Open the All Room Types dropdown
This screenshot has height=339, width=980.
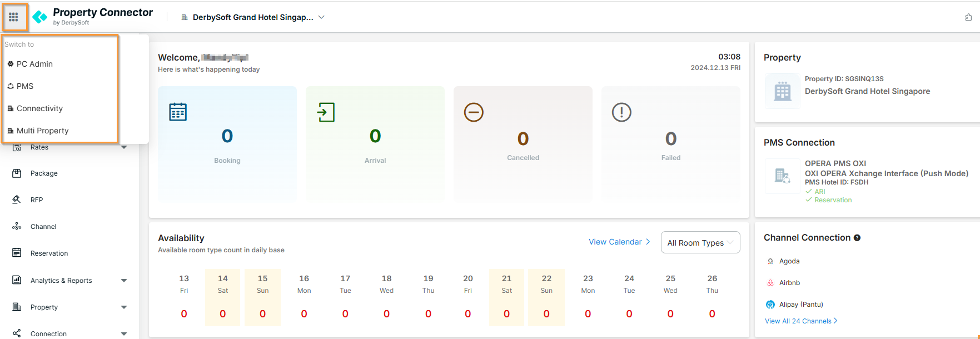point(700,242)
